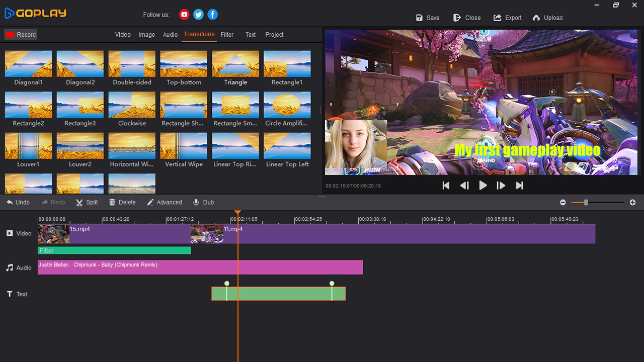
Task: Click the Video track icon label
Action: click(x=10, y=233)
